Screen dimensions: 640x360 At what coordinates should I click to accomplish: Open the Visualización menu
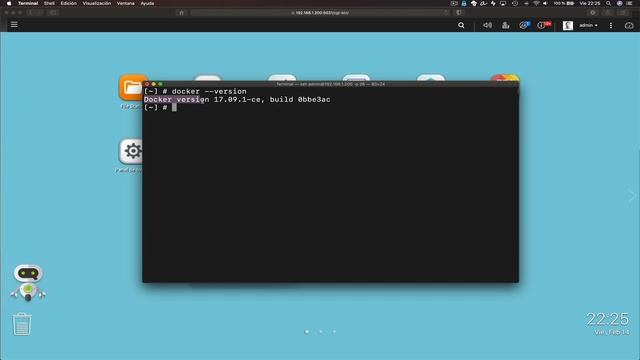(97, 3)
